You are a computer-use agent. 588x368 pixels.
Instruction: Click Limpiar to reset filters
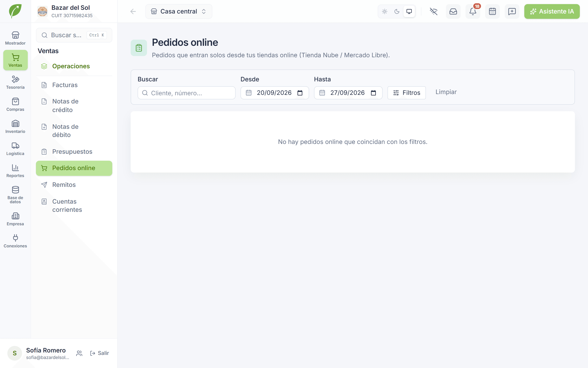coord(446,92)
